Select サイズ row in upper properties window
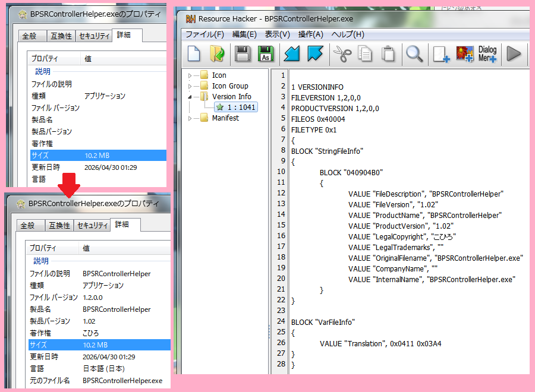This screenshot has width=535, height=392. tap(98, 156)
